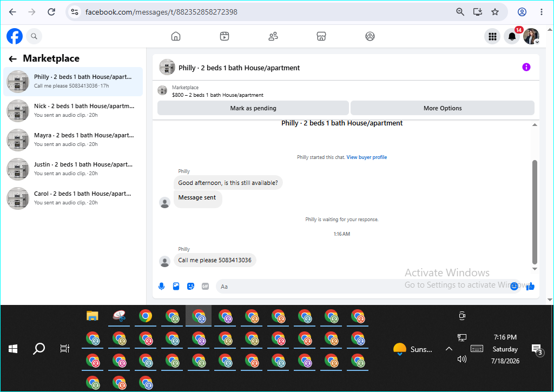Click the chat scroll down arrow
The height and width of the screenshot is (392, 554).
pos(535,269)
